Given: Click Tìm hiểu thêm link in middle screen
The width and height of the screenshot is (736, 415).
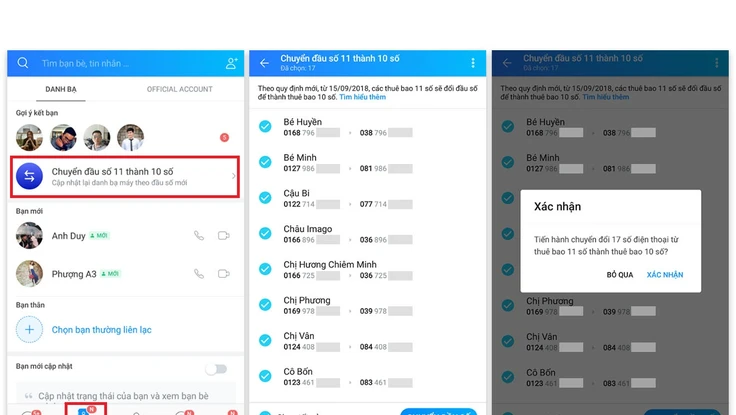Looking at the screenshot, I should (x=362, y=97).
